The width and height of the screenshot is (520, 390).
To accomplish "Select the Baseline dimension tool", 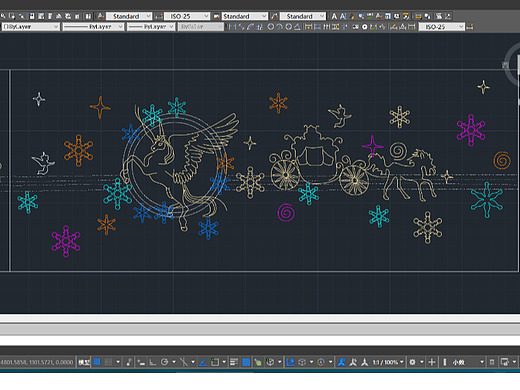I will click(317, 27).
